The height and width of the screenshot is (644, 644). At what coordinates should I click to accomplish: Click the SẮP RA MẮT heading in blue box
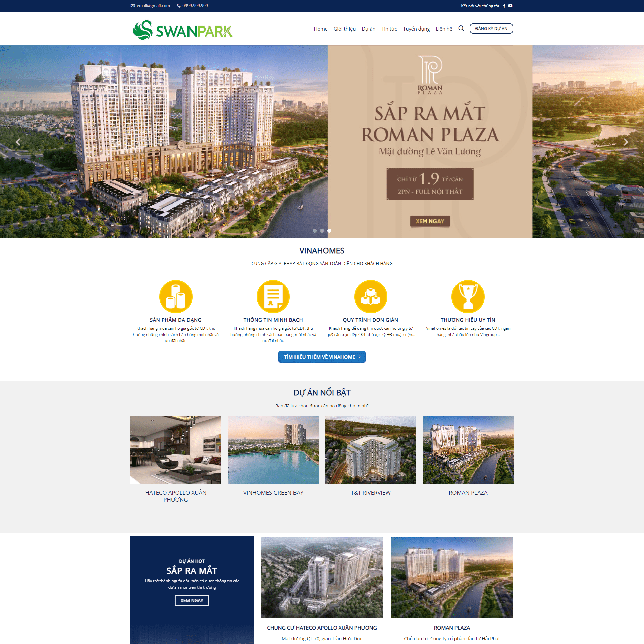coord(192,570)
